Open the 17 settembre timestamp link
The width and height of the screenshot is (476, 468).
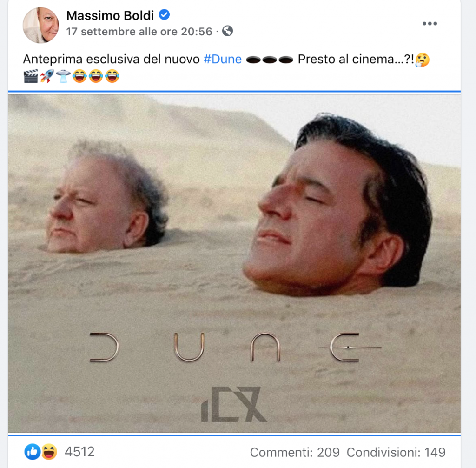(x=139, y=32)
